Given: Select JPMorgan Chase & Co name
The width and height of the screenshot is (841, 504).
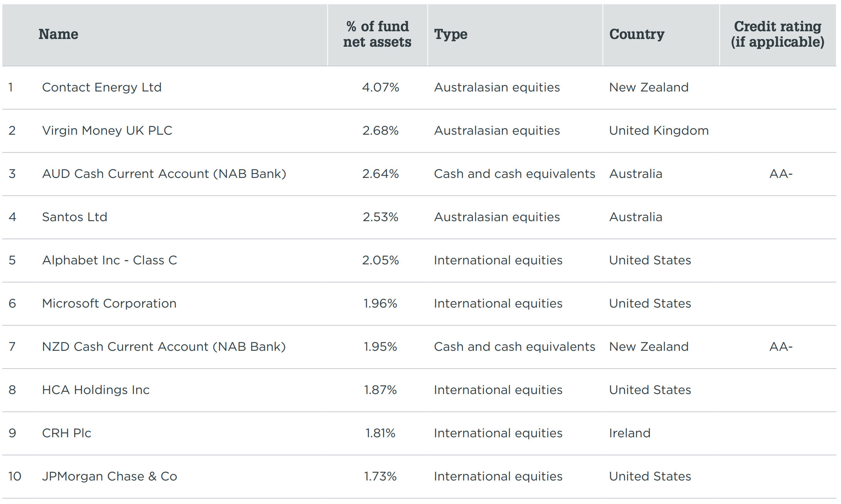Looking at the screenshot, I should (x=109, y=477).
